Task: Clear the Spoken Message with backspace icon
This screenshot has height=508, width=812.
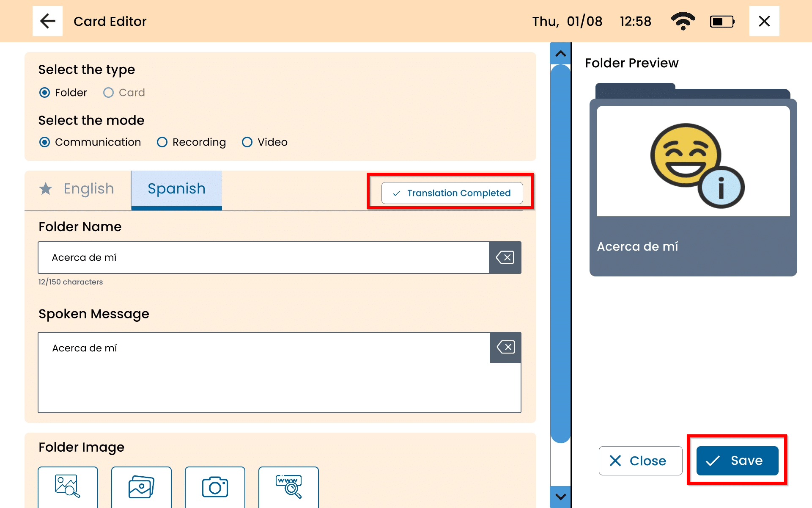Action: (x=505, y=348)
